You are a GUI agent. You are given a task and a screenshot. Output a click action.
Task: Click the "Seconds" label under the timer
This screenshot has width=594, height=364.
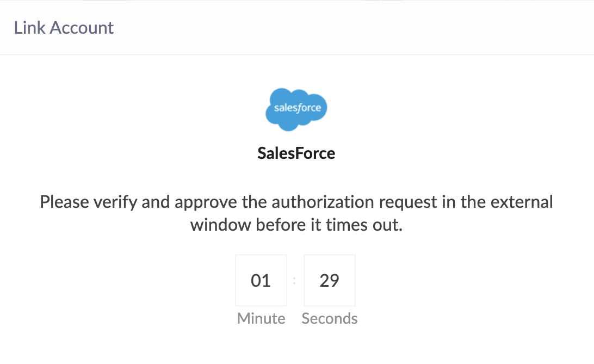pos(330,318)
